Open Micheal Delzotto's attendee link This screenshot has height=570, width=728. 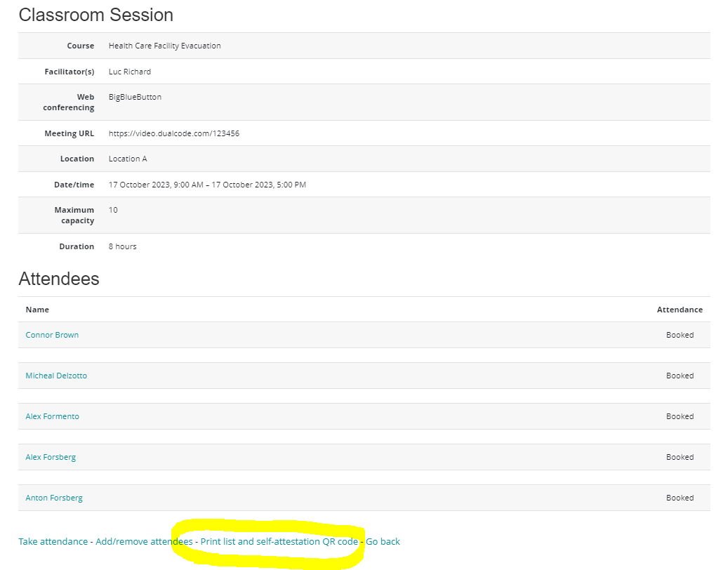[x=56, y=376]
